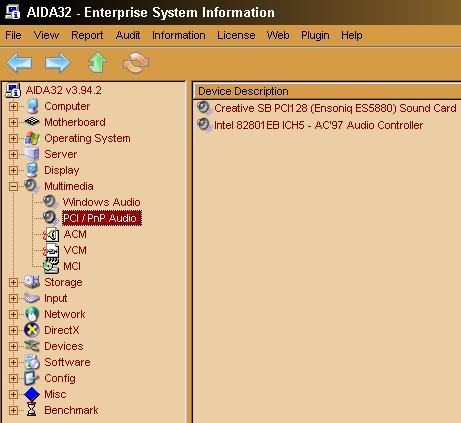
Task: Click the Benchmark hourglass icon
Action: (x=32, y=410)
